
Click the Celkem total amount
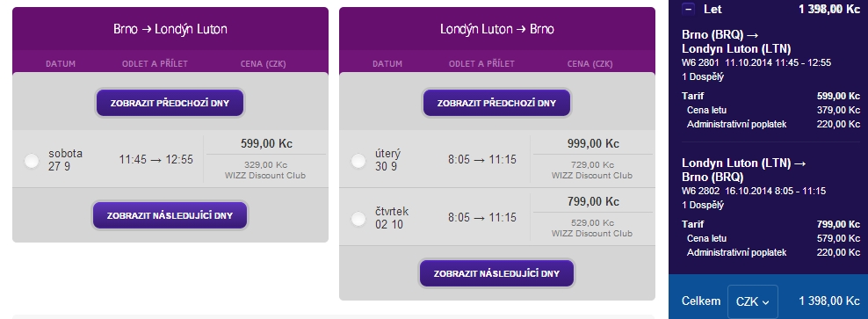(828, 301)
